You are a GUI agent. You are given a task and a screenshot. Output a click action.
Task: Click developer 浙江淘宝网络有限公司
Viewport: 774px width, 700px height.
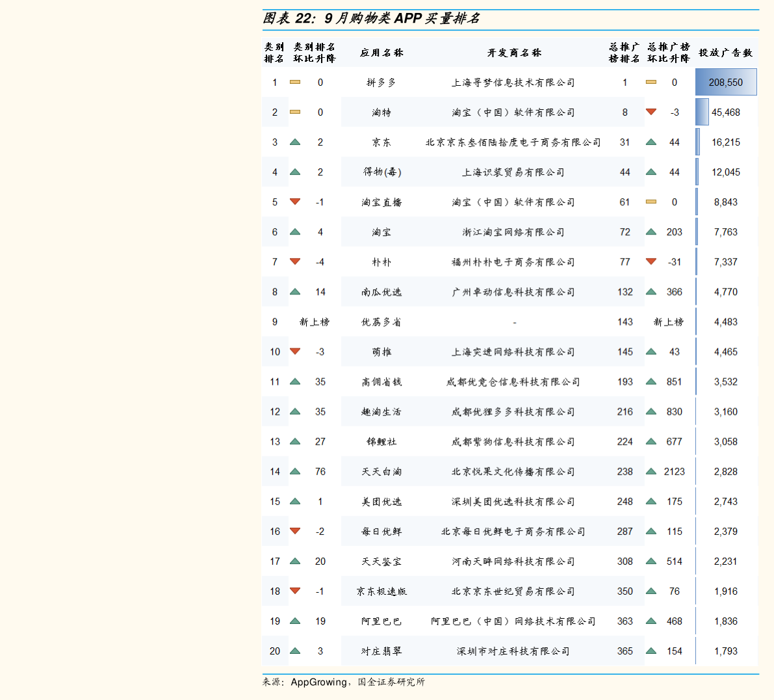(x=513, y=232)
